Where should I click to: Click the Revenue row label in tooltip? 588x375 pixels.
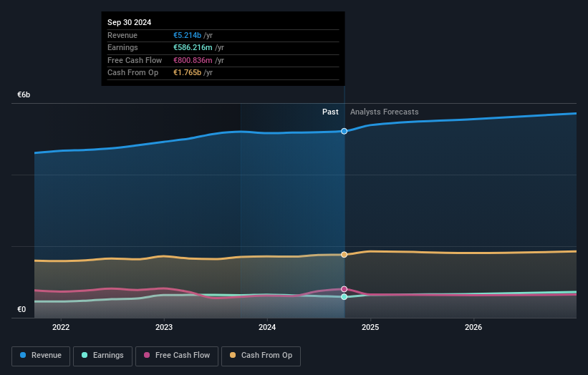122,35
